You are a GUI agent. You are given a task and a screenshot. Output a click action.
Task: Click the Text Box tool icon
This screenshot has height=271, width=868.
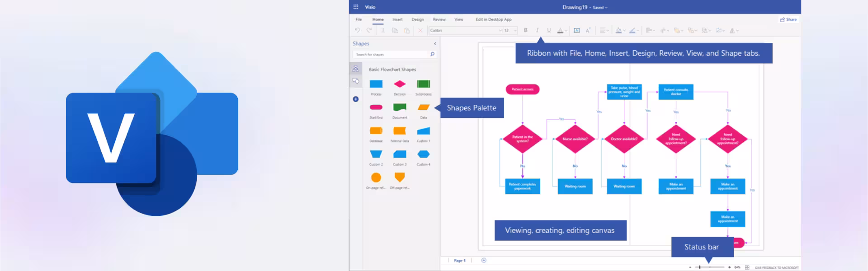577,30
